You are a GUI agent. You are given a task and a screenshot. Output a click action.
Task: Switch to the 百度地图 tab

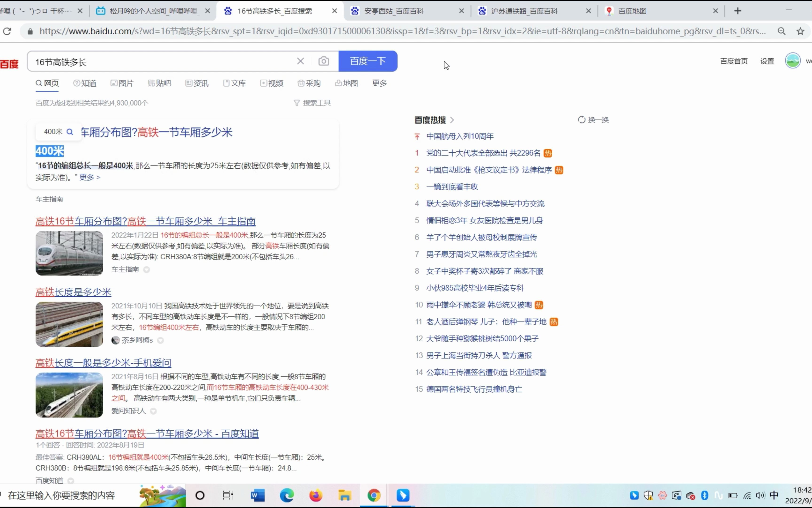click(632, 11)
